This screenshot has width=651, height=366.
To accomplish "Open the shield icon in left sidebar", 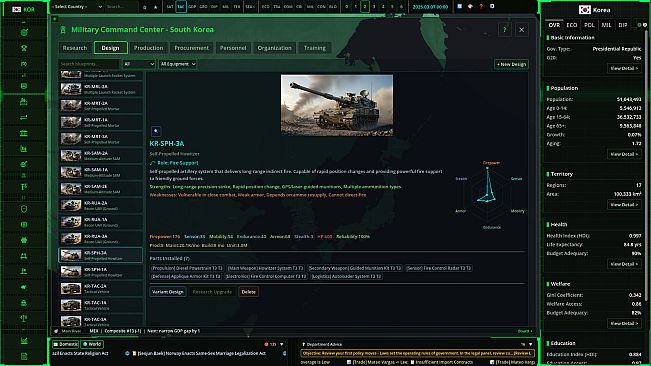I will point(24,209).
